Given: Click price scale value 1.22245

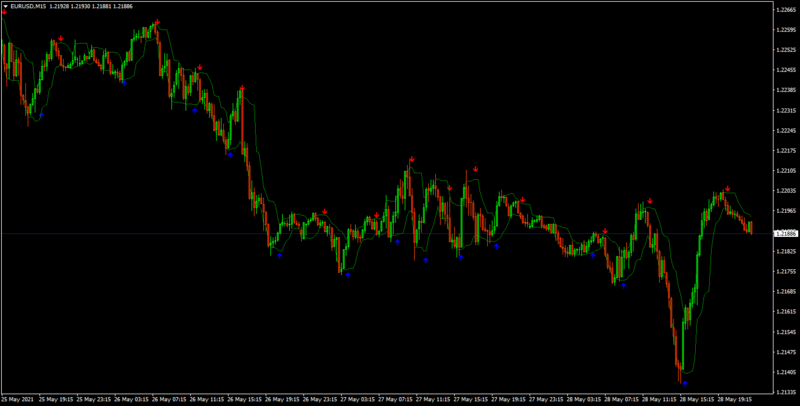Looking at the screenshot, I should click(x=785, y=131).
